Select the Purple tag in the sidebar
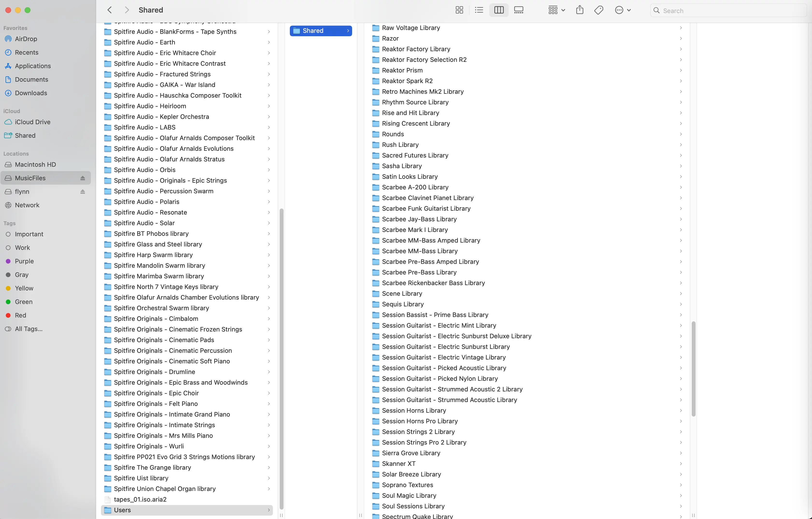The width and height of the screenshot is (812, 519). coord(24,261)
